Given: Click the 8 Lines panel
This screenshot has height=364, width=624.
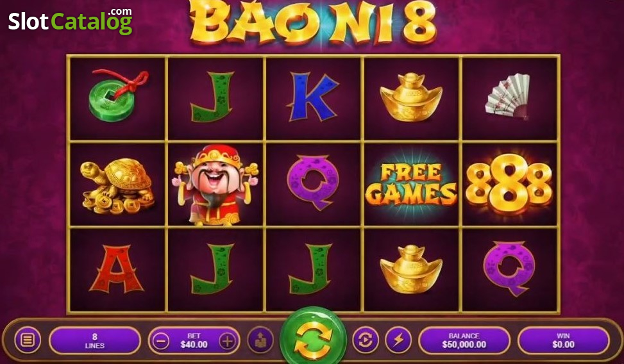Looking at the screenshot, I should pyautogui.click(x=95, y=340).
